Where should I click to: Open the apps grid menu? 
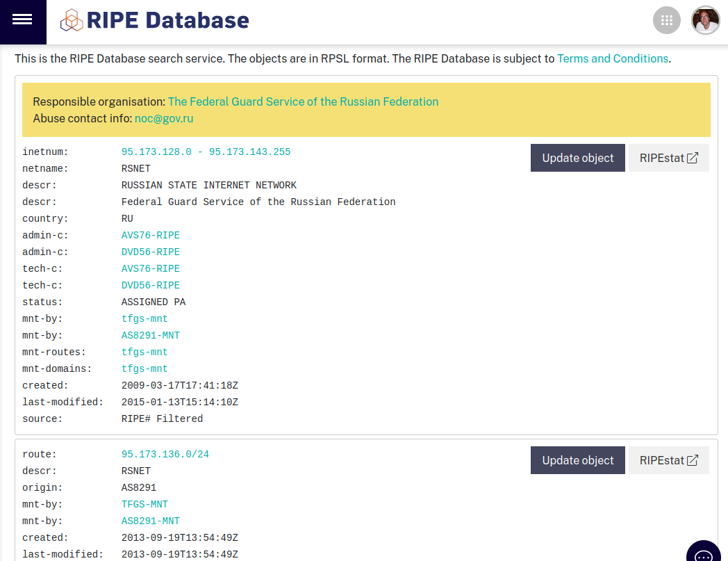point(667,20)
